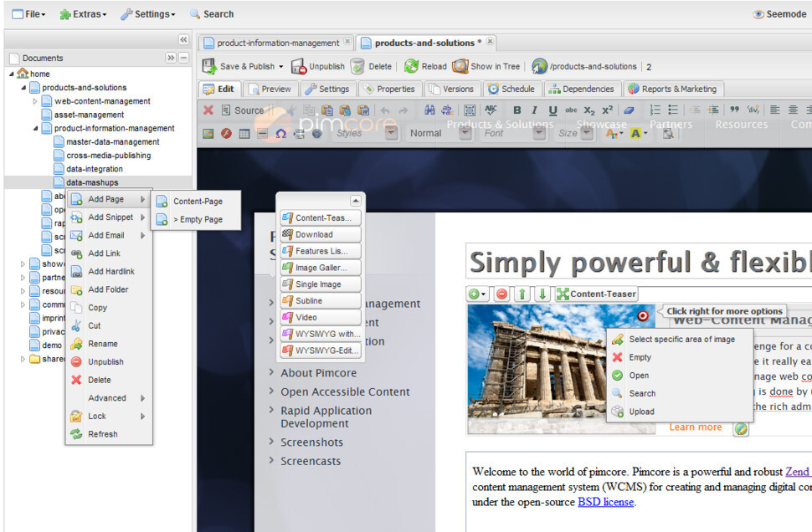Click the Delete trash icon in toolbar
Image resolution: width=812 pixels, height=532 pixels.
click(x=357, y=66)
